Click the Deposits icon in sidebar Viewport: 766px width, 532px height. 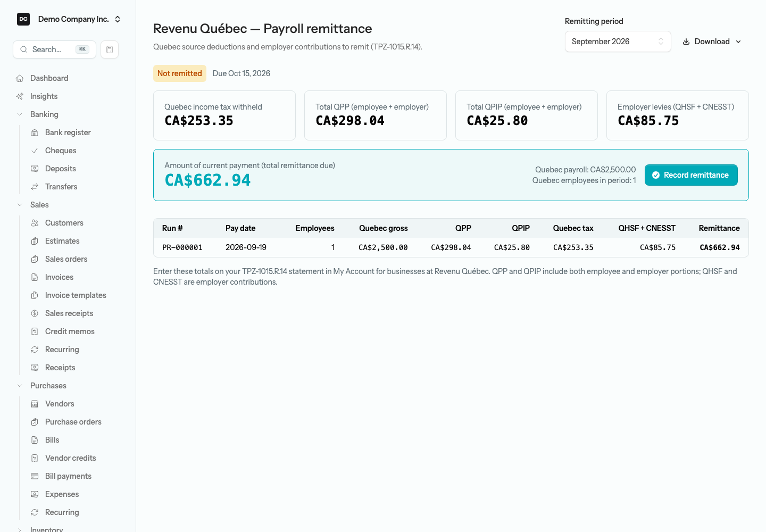point(35,169)
